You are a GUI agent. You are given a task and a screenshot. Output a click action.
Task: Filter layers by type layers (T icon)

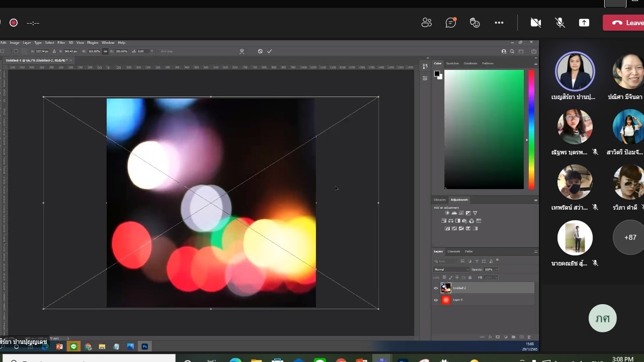476,261
